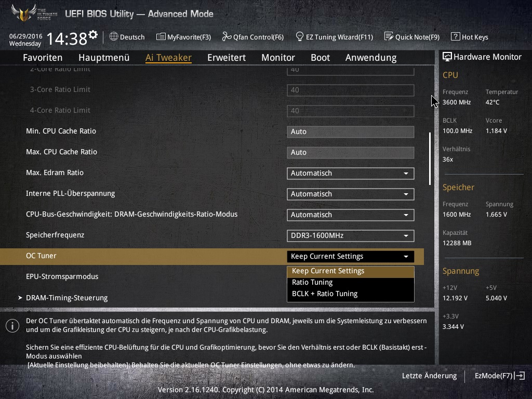This screenshot has width=532, height=399.
Task: Expand DRAM-Timing-Steuerung submenu
Action: coord(66,298)
